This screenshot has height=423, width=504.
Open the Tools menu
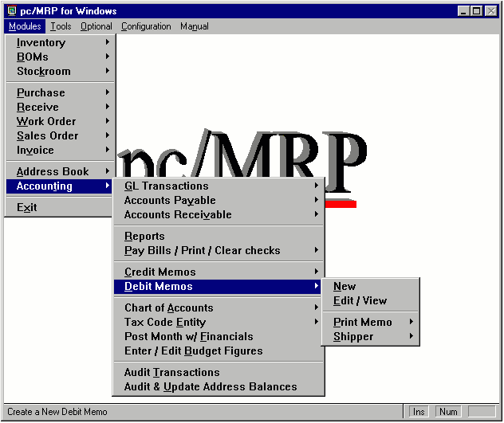point(61,26)
